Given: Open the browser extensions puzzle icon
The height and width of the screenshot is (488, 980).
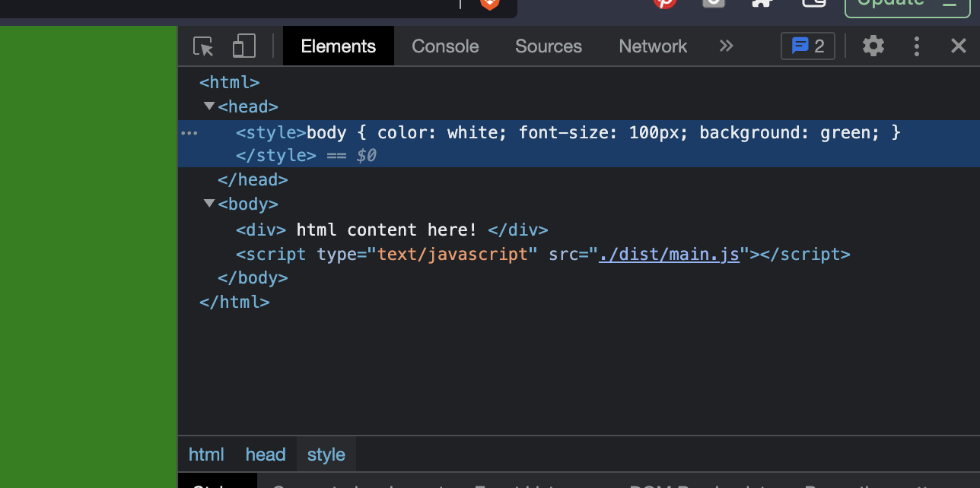Looking at the screenshot, I should click(762, 2).
